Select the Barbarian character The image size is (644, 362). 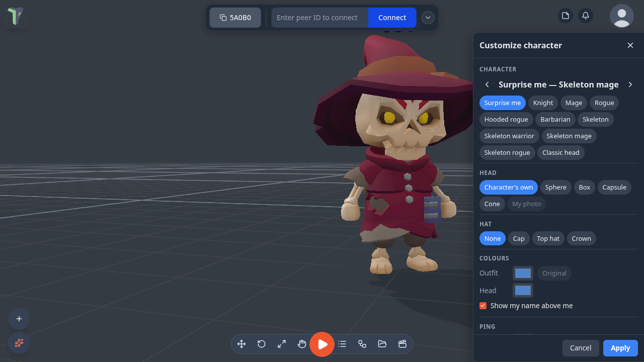click(555, 119)
